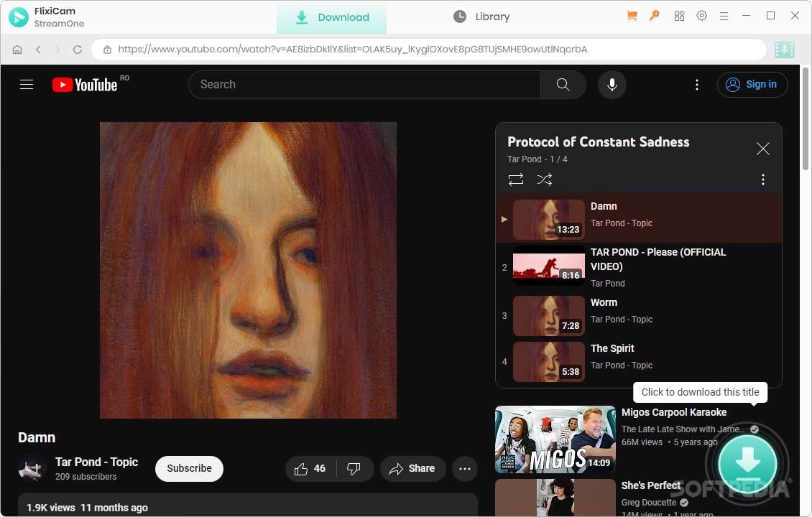Switch to the Library tab
This screenshot has width=812, height=517.
(481, 17)
